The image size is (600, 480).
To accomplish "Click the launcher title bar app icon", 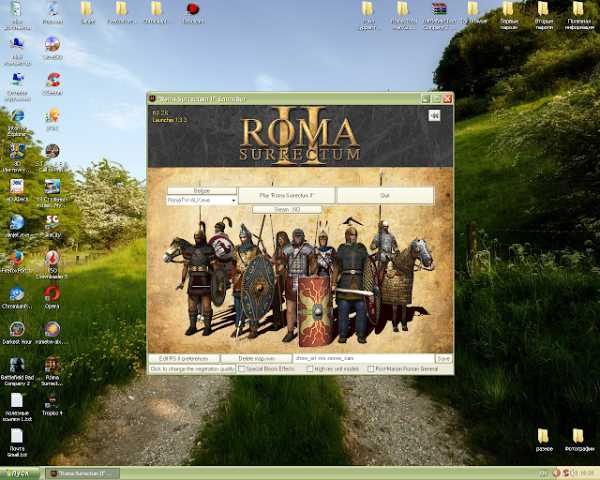I will click(x=152, y=99).
